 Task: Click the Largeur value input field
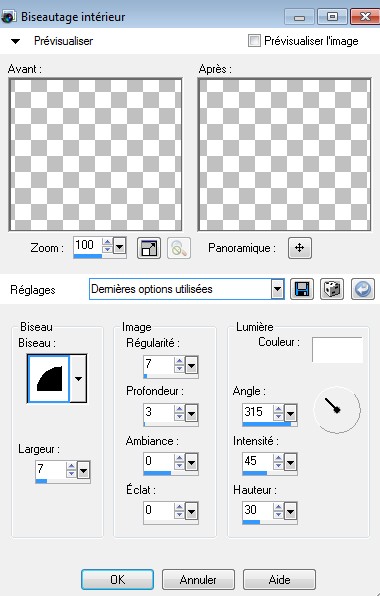tap(51, 469)
